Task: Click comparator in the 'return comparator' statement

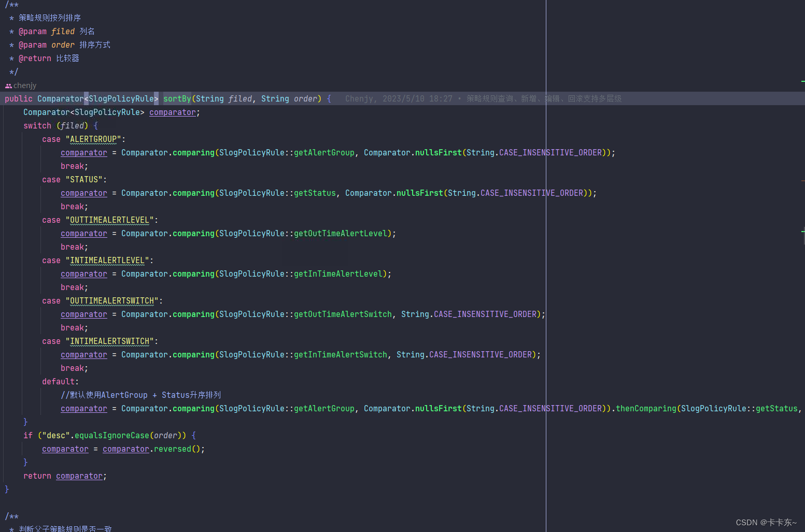Action: tap(79, 476)
